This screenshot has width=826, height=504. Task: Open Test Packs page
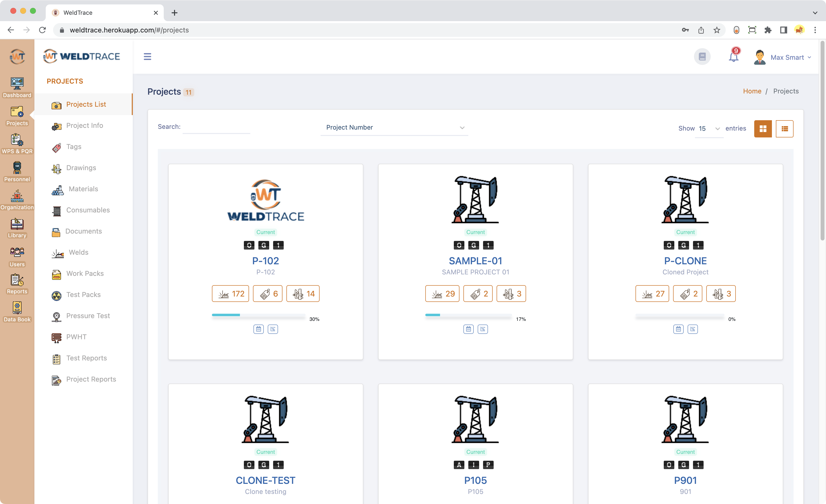pos(84,295)
